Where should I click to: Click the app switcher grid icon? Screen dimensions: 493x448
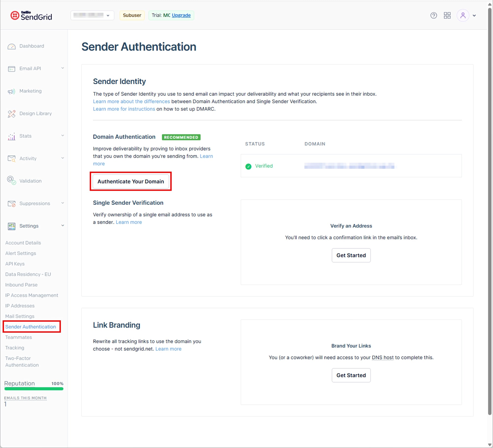click(x=447, y=15)
